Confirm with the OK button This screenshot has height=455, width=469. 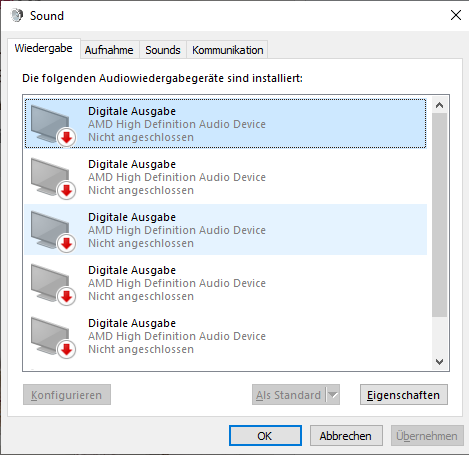pyautogui.click(x=265, y=436)
